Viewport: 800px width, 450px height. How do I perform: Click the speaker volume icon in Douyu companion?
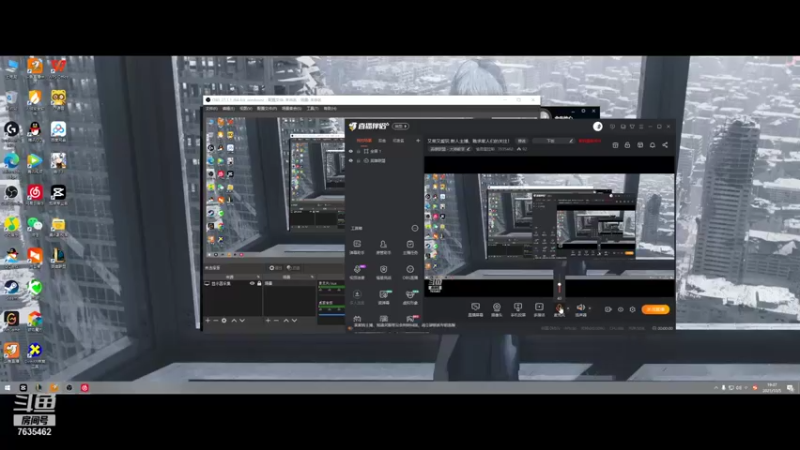click(x=581, y=309)
